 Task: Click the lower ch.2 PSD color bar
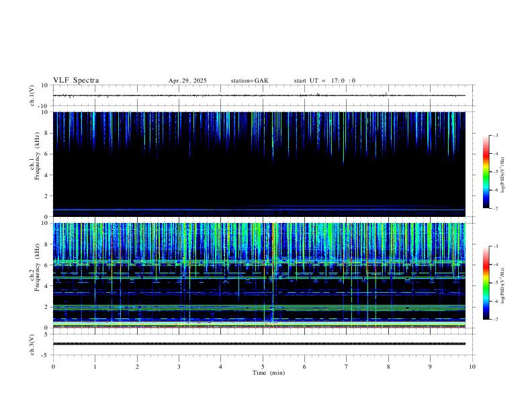[486, 283]
